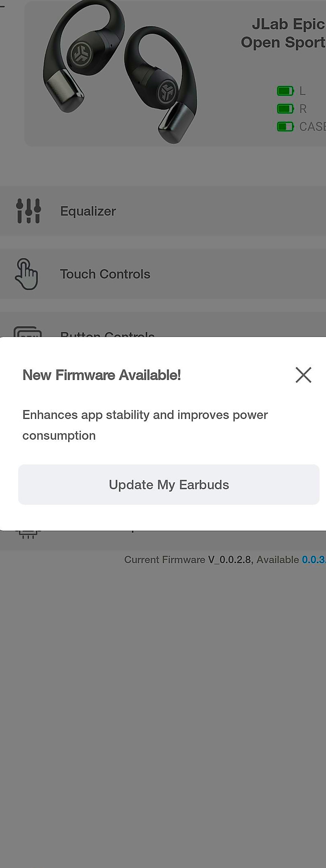The width and height of the screenshot is (326, 868).
Task: Click the firmware chip icon below the dialog
Action: pos(28,534)
